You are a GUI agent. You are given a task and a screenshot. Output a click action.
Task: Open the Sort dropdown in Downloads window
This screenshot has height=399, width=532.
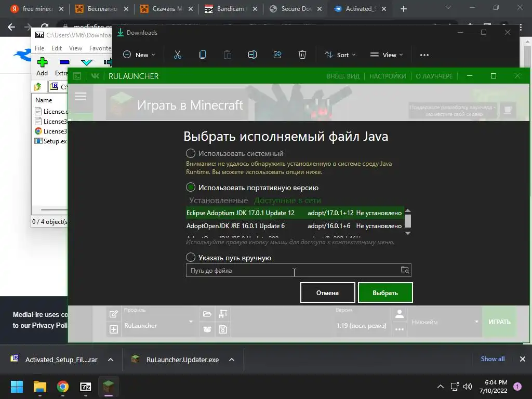tap(340, 55)
